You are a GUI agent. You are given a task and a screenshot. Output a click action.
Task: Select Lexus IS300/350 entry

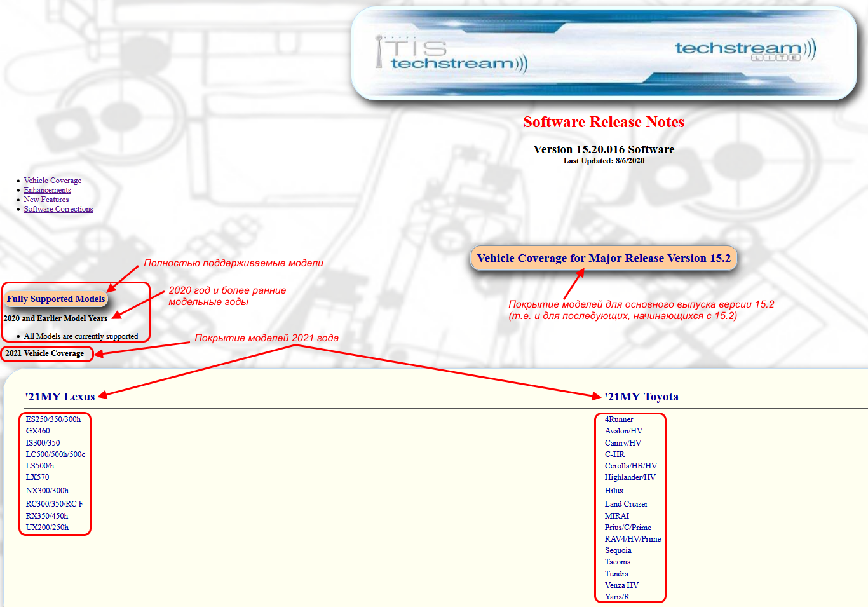tap(43, 443)
